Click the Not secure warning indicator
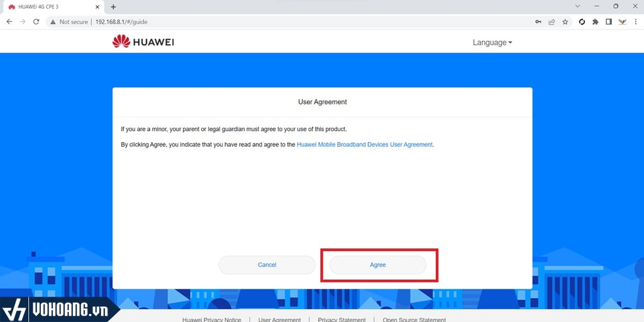Screen dimensions: 644x322 click(x=69, y=22)
